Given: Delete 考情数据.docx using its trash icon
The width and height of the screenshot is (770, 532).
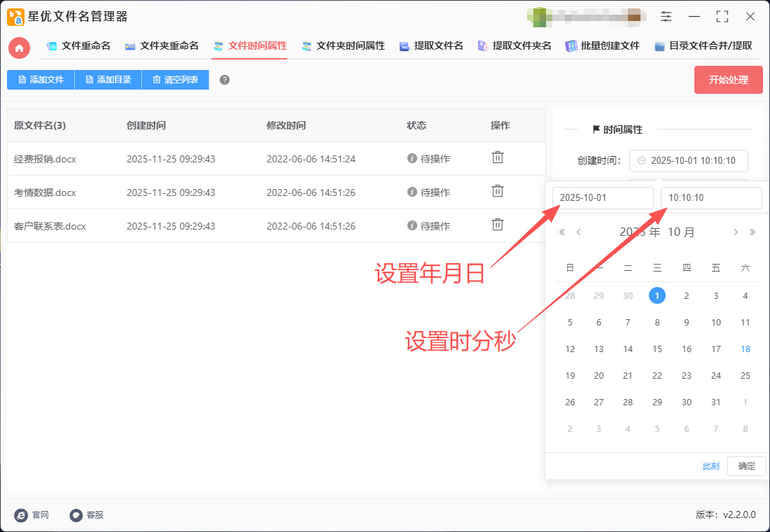Looking at the screenshot, I should pos(497,192).
